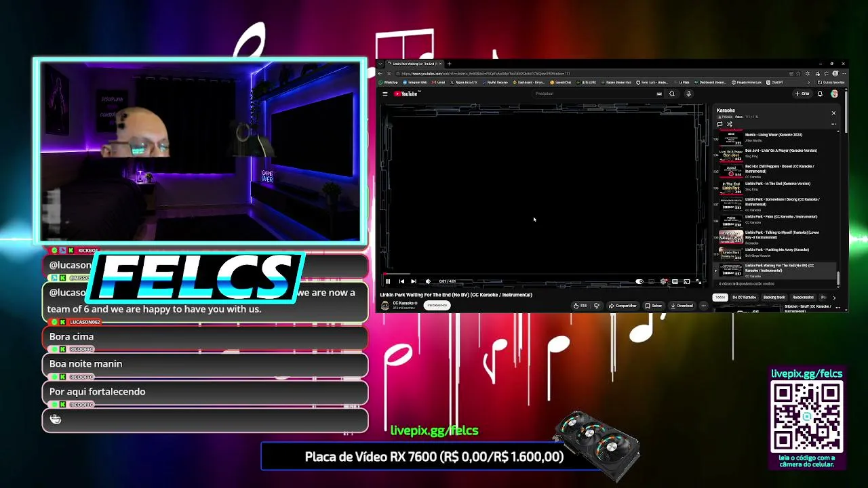This screenshot has height=488, width=868.
Task: Close the Karaoke playlist panel
Action: pyautogui.click(x=833, y=113)
